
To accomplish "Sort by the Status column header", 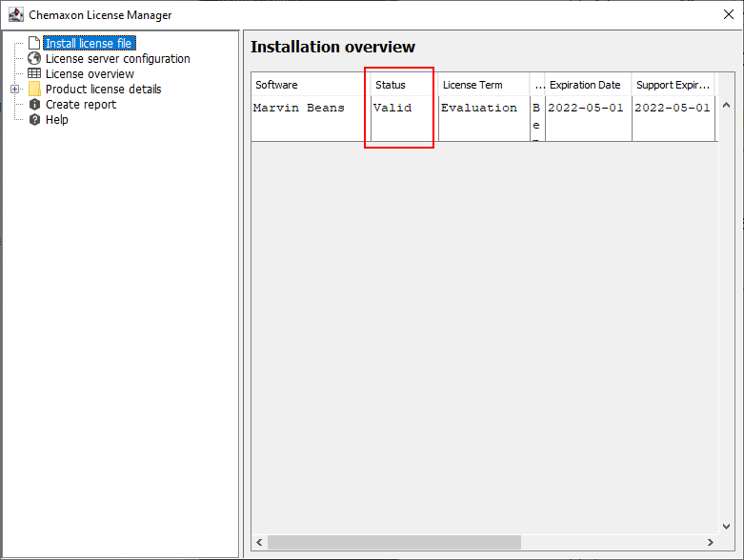I will click(404, 85).
